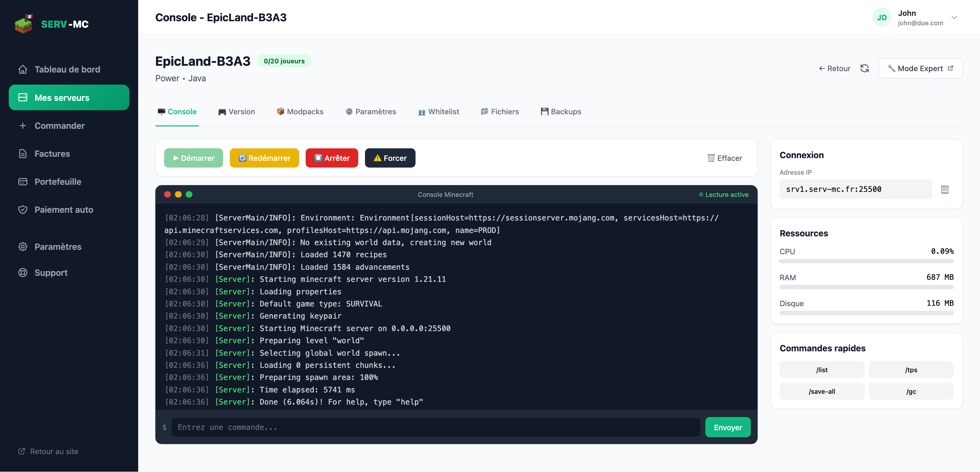Select Mes serveurs in the sidebar
The image size is (980, 472).
click(x=69, y=97)
